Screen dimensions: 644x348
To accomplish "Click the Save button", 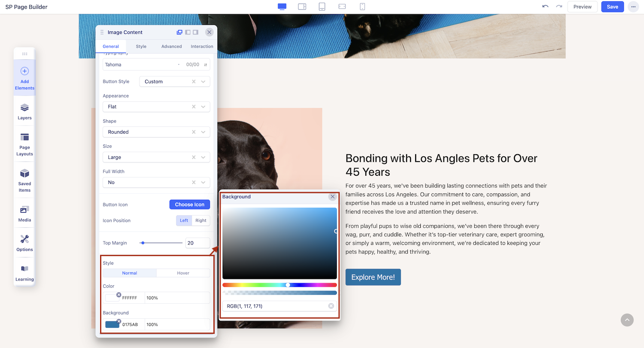I will click(612, 7).
